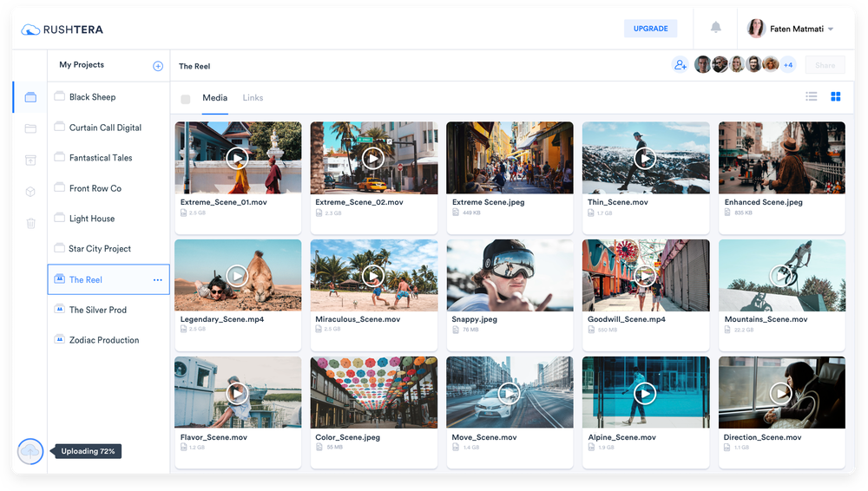Open the notifications bell
The width and height of the screenshot is (868, 491).
[x=716, y=27]
